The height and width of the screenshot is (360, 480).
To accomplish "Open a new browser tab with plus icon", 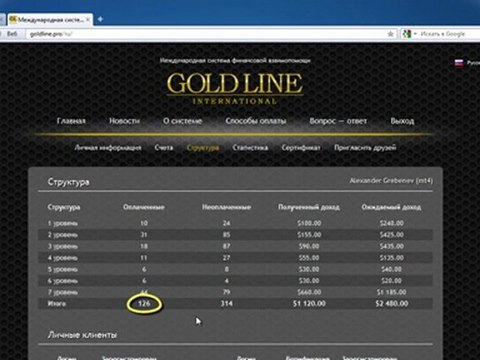I will [x=100, y=20].
